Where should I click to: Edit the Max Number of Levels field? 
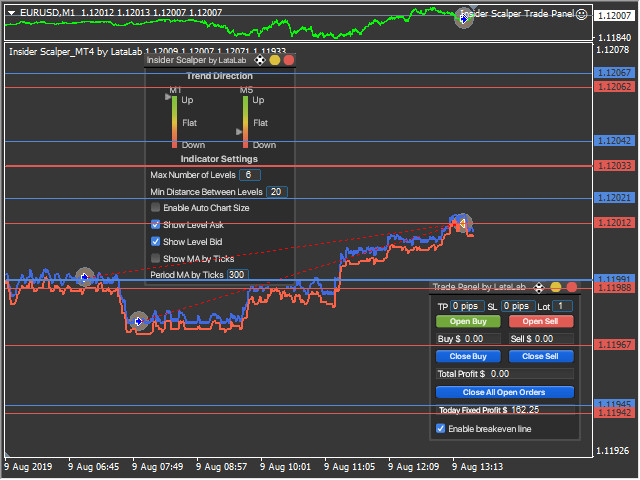click(250, 175)
